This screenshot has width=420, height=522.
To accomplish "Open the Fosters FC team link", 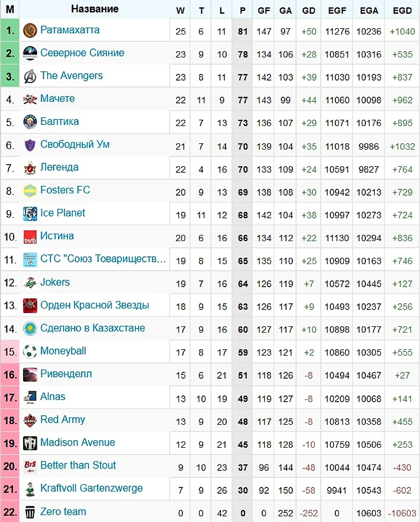I will click(65, 190).
